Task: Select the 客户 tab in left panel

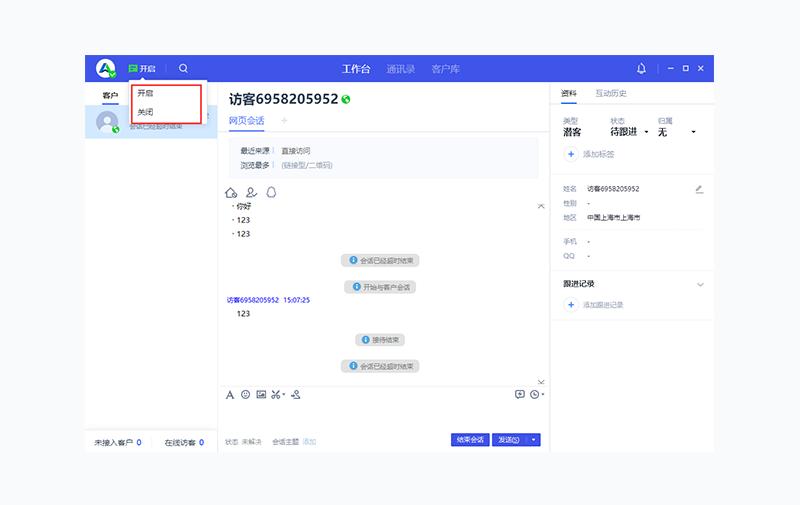Action: pos(110,95)
